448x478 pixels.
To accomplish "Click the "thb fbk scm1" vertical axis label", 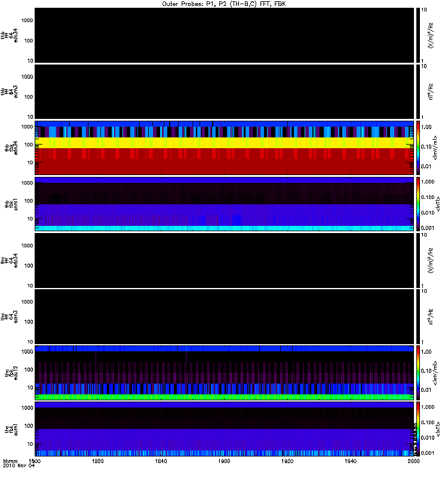I will tap(11, 204).
